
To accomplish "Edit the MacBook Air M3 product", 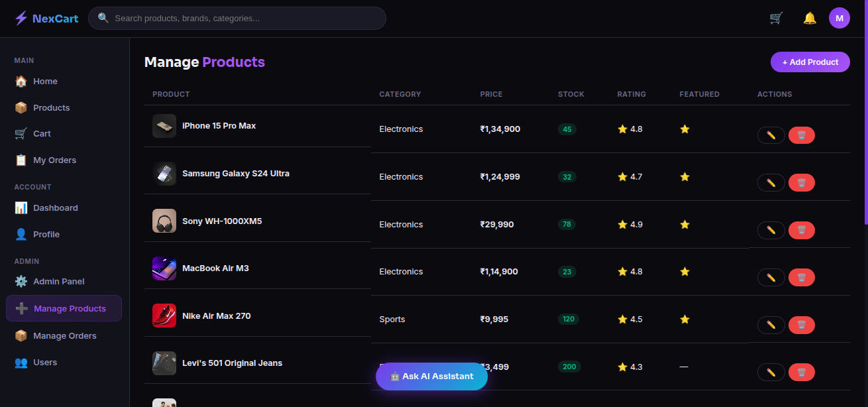I will click(x=771, y=277).
